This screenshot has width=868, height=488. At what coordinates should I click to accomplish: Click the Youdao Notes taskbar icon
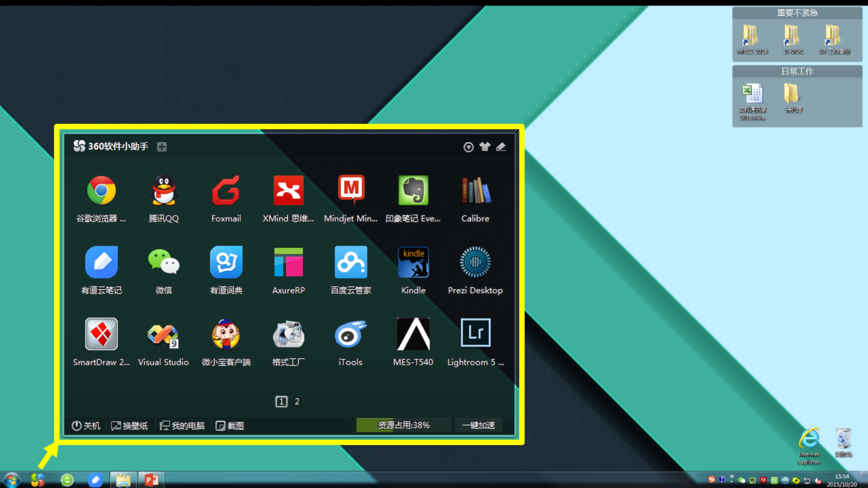point(95,480)
